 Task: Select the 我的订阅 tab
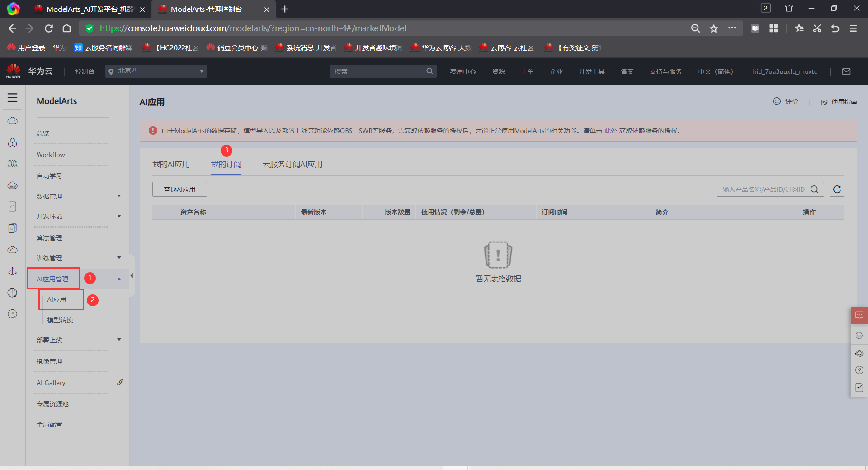[x=226, y=164]
